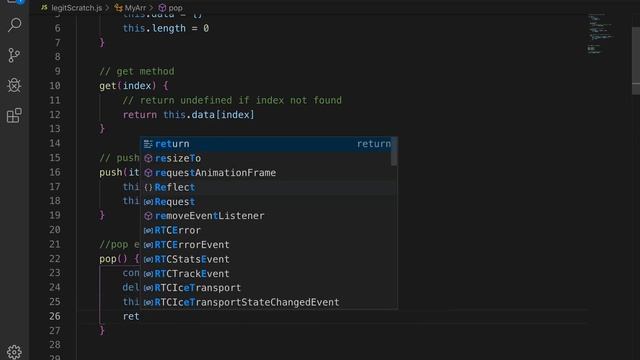Select the Request suggestion
Viewport: 640px width, 360px height.
point(269,202)
